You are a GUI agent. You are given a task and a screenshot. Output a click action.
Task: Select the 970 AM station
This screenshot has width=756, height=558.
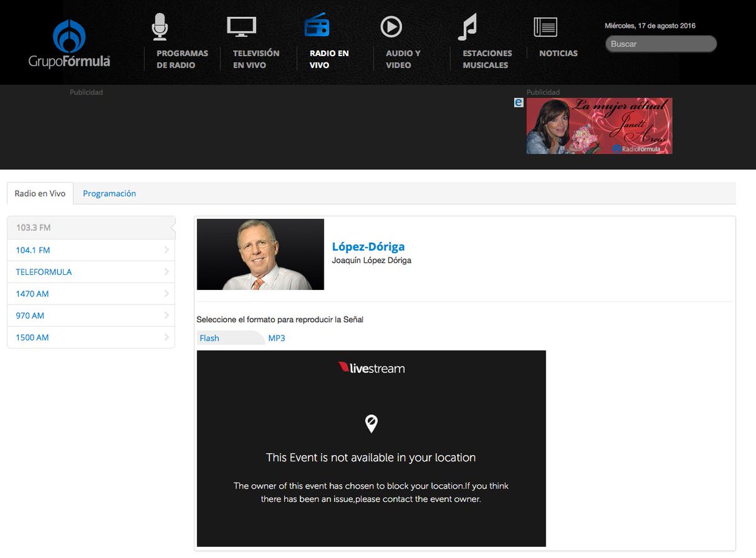click(x=91, y=315)
